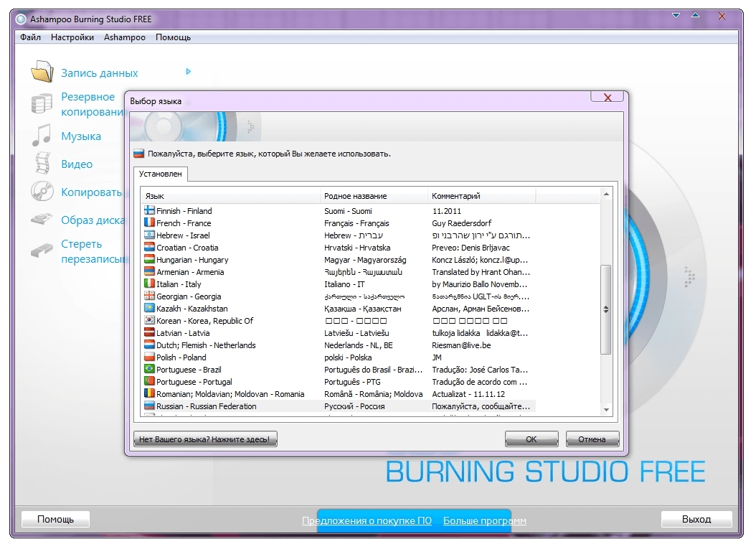Click the Finland flag icon
Viewport: 756px width, 552px height.
point(149,210)
